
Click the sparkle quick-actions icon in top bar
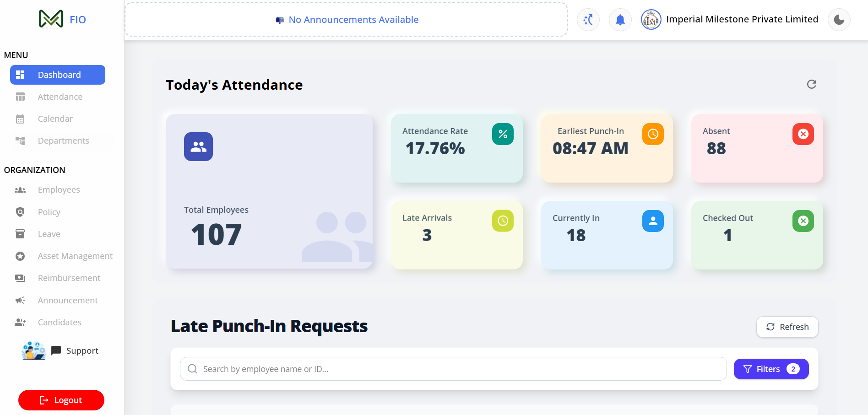click(588, 19)
